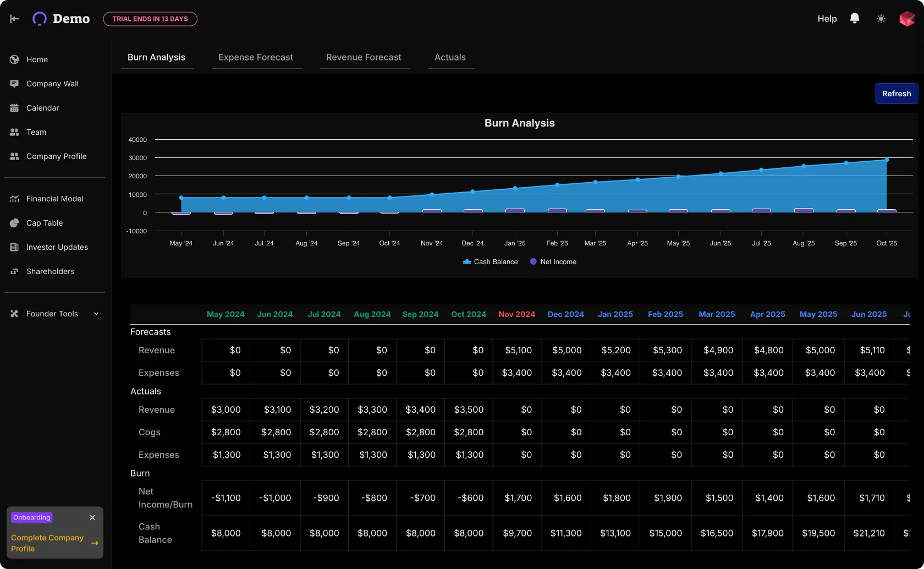Click the Shareholders icon
Screen dimensions: 924x569
click(x=14, y=271)
